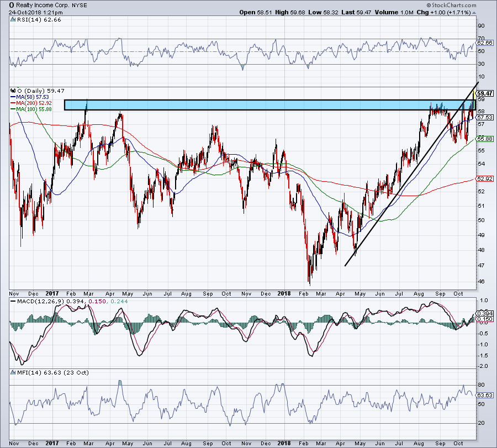Screen dimensions: 497x448
Task: Click the 0.150 signal tag on right axis
Action: [485, 319]
